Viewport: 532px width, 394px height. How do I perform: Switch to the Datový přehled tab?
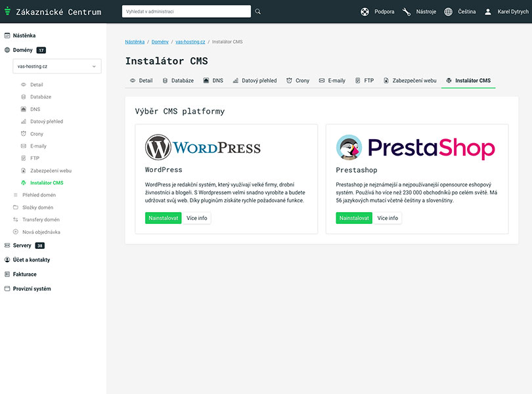click(254, 80)
